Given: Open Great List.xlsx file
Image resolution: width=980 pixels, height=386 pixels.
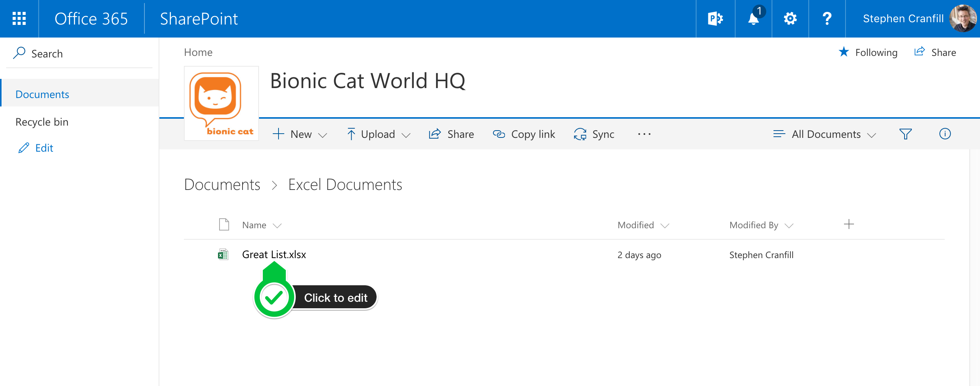Looking at the screenshot, I should click(274, 254).
